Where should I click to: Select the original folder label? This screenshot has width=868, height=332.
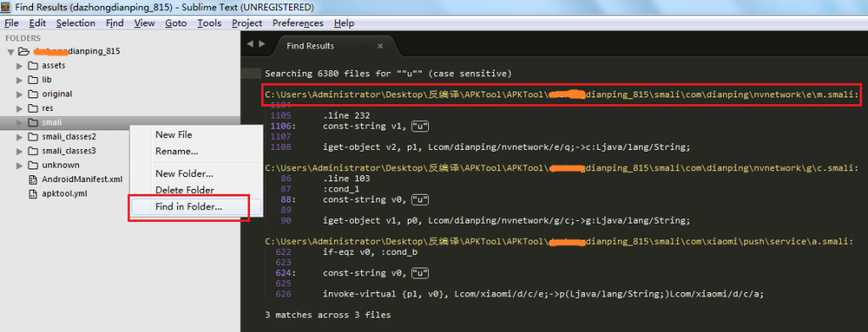[x=57, y=94]
